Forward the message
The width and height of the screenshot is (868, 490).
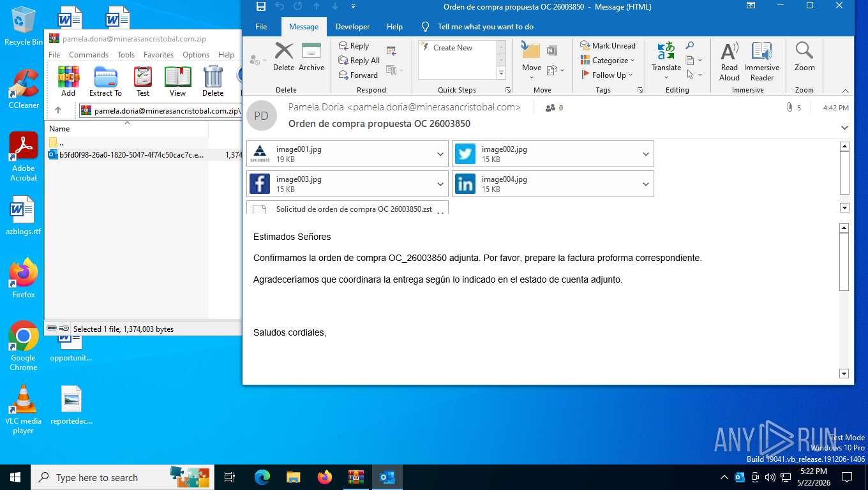(x=358, y=75)
